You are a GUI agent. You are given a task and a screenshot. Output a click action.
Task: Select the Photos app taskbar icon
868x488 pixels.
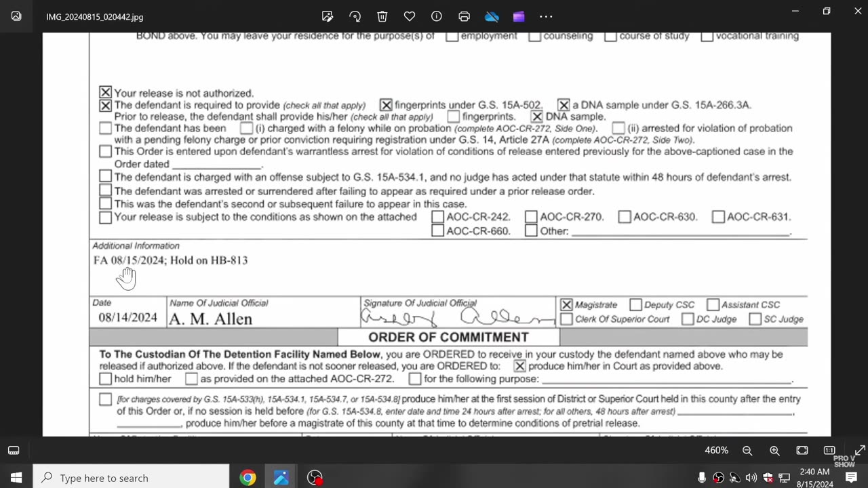point(281,478)
